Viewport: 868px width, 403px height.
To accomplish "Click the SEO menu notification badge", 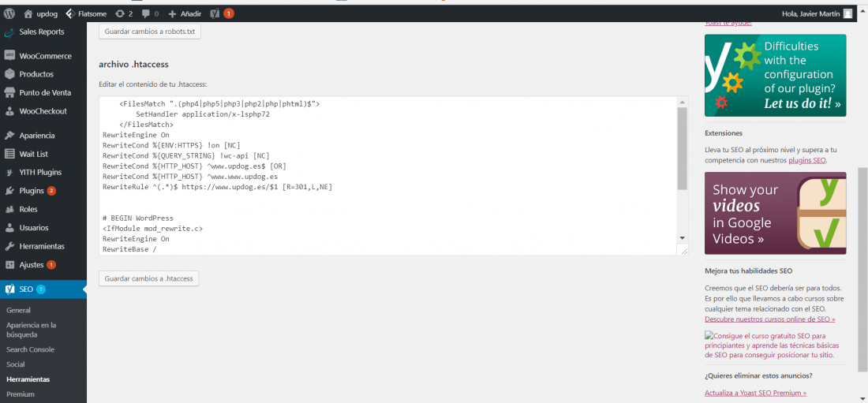I will click(41, 289).
